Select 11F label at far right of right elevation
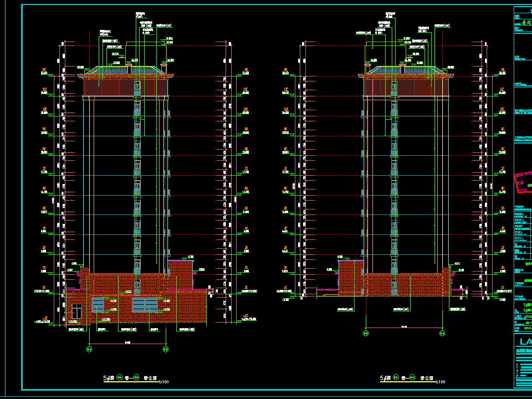The image size is (532, 399). (x=502, y=89)
